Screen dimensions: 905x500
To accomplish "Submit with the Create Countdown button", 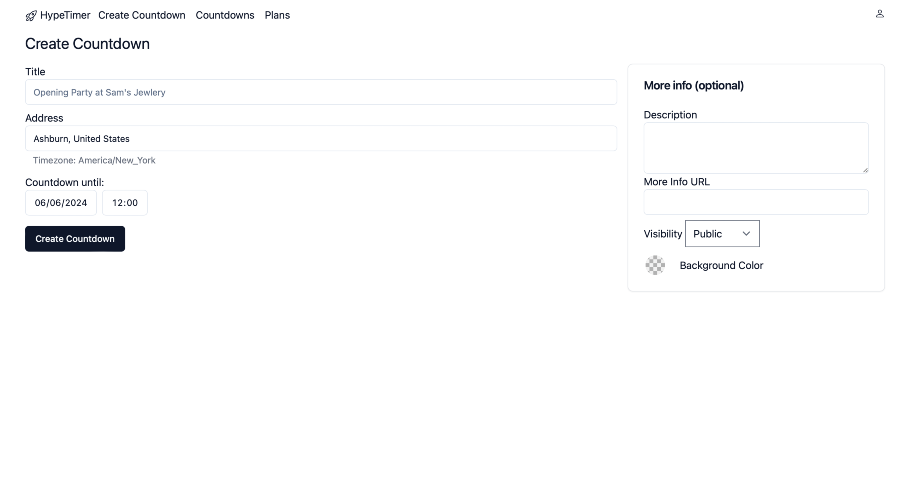I will tap(75, 239).
